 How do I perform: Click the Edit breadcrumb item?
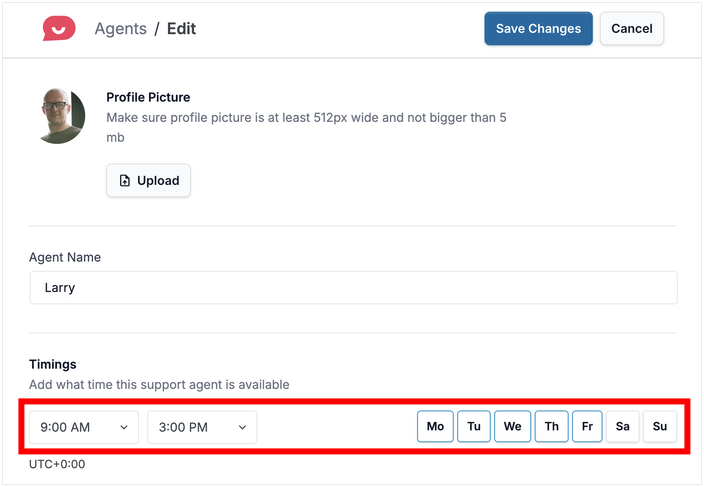point(181,29)
